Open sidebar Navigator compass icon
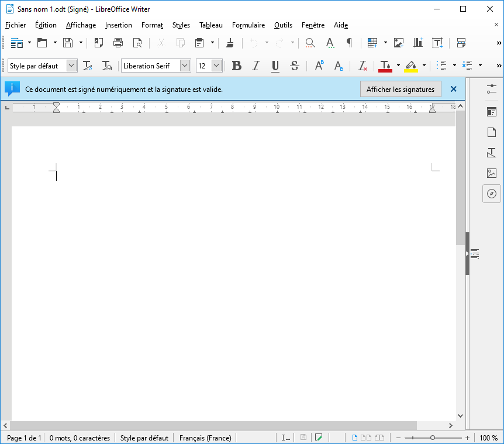This screenshot has width=504, height=444. click(492, 194)
